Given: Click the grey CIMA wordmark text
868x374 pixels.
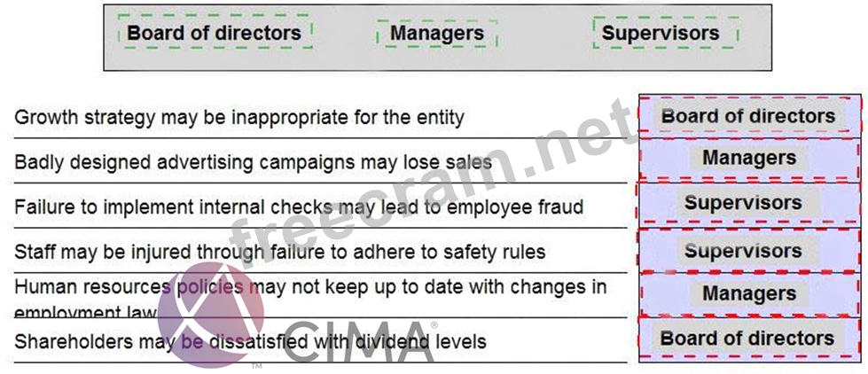Looking at the screenshot, I should click(x=359, y=344).
